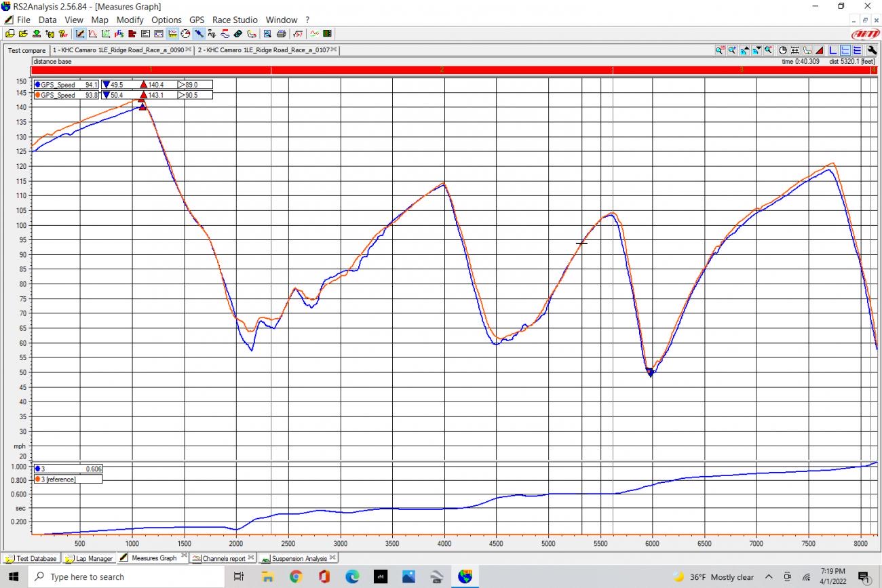Open Google Chrome from taskbar
The width and height of the screenshot is (882, 588).
point(295,576)
